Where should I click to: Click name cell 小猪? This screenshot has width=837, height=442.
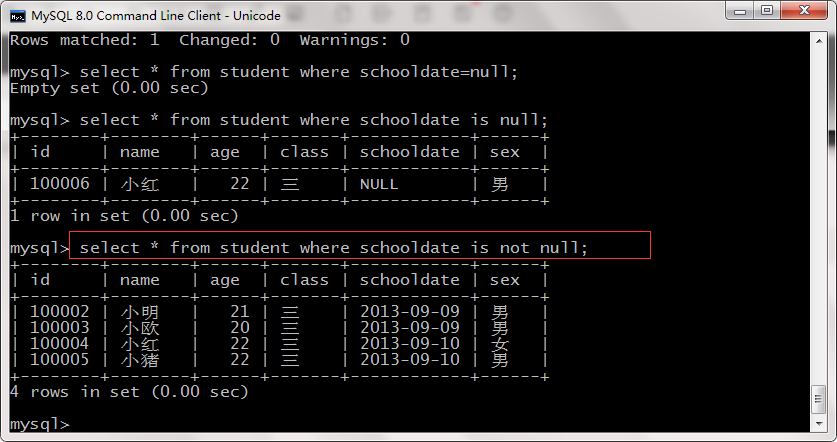click(140, 360)
